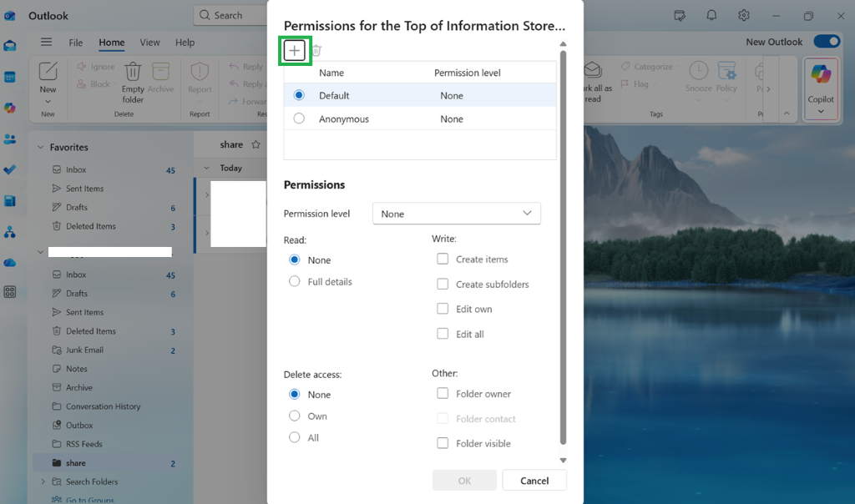
Task: Open the Help tab
Action: [185, 43]
